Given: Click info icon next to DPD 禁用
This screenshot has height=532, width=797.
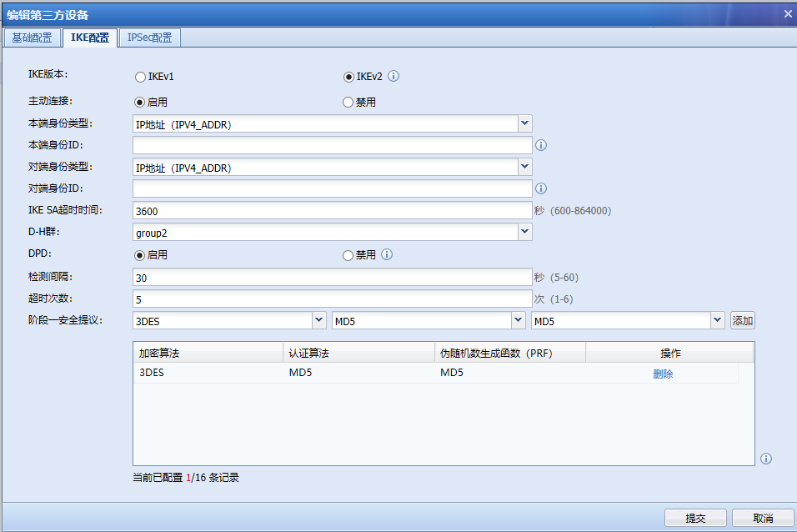Looking at the screenshot, I should click(387, 254).
